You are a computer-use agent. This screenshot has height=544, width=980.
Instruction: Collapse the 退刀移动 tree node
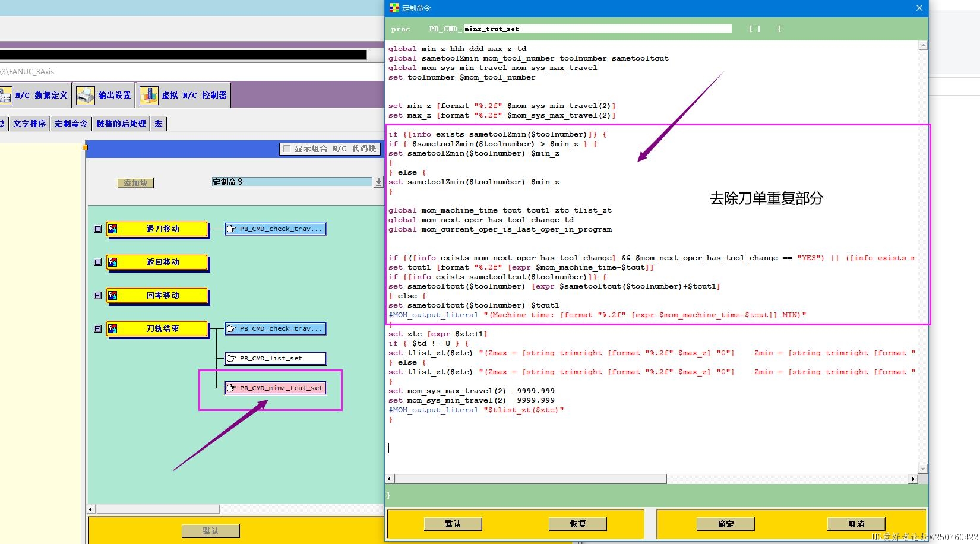[98, 229]
